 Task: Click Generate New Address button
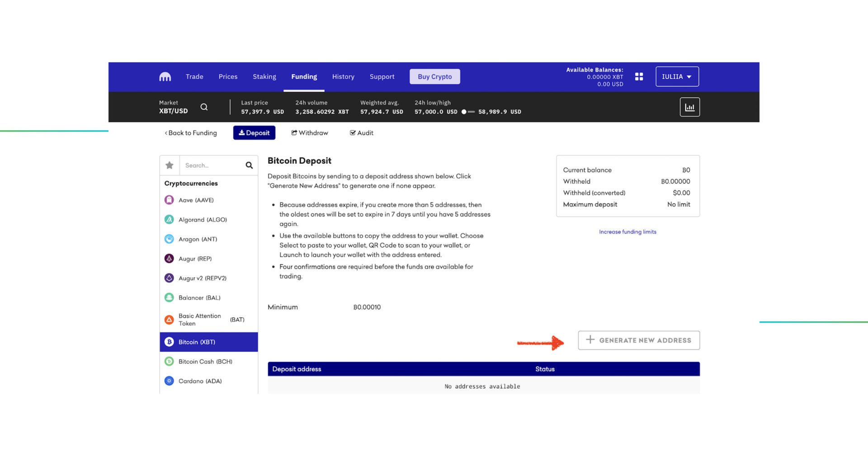pos(638,340)
